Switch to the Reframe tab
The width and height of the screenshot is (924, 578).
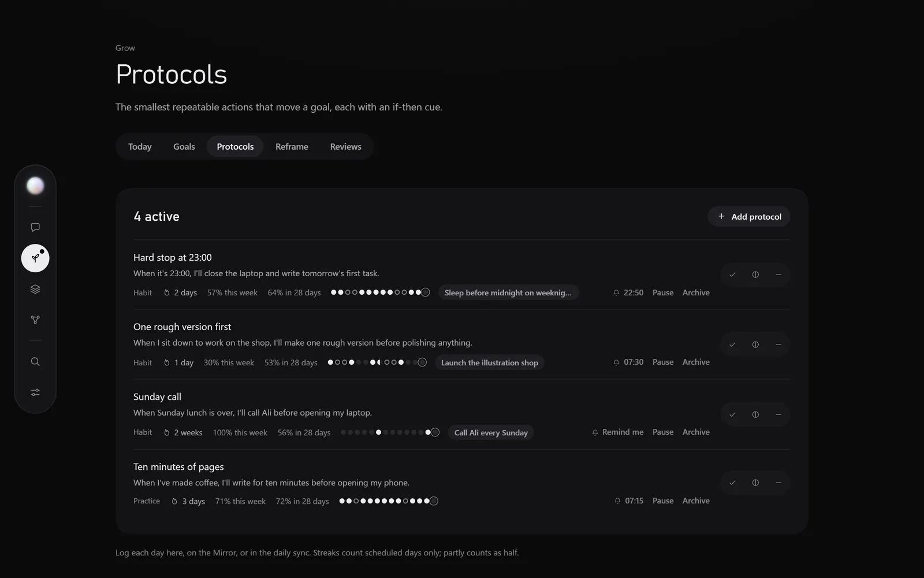(x=292, y=147)
